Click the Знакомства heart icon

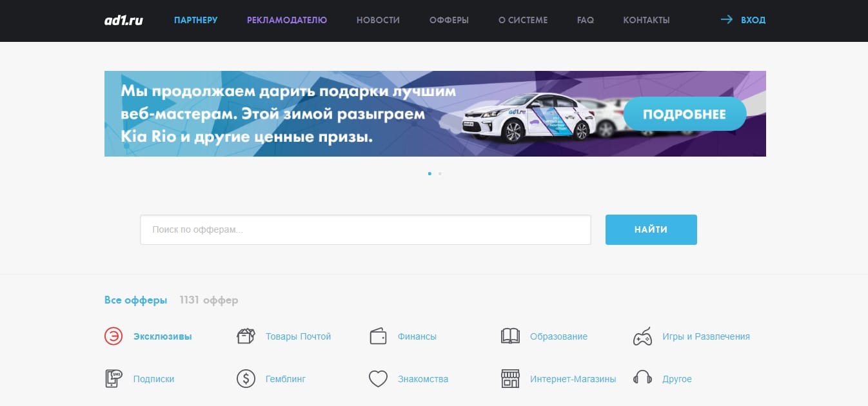[378, 379]
